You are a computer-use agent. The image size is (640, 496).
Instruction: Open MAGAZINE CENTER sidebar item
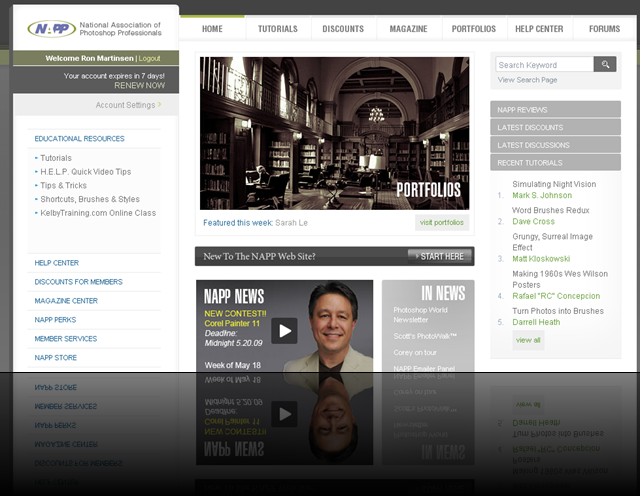point(66,301)
